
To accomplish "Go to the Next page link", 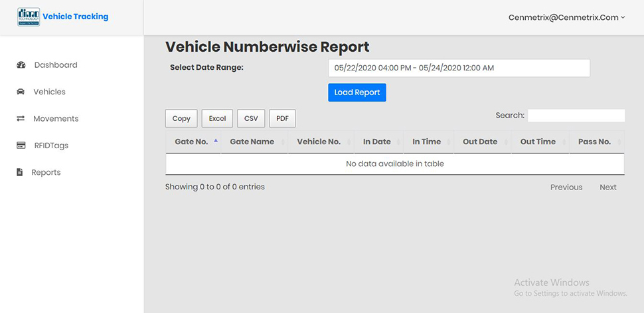I will pos(608,187).
